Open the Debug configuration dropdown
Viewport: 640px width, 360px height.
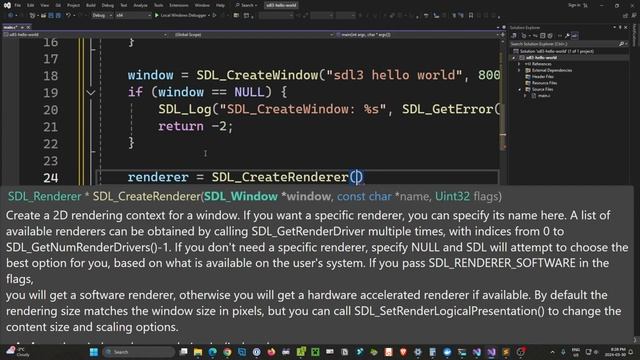pos(102,16)
